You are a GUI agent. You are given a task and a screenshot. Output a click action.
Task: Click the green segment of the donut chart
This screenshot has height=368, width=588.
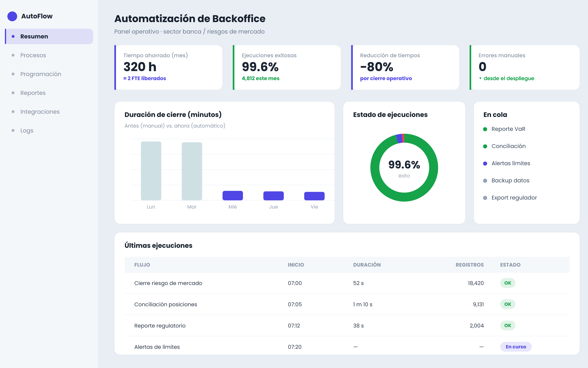point(404,197)
